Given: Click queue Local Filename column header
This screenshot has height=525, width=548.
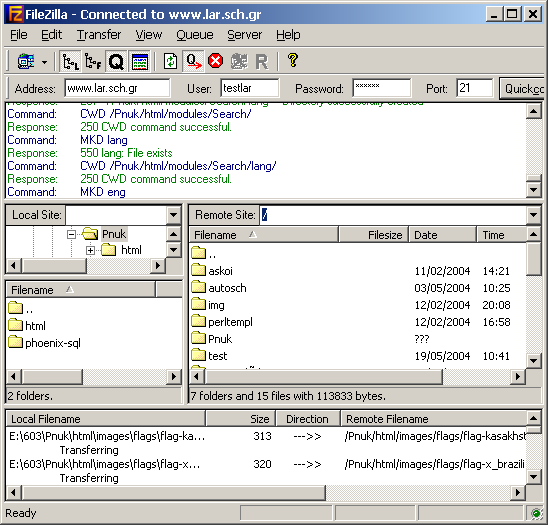Looking at the screenshot, I should 106,419.
